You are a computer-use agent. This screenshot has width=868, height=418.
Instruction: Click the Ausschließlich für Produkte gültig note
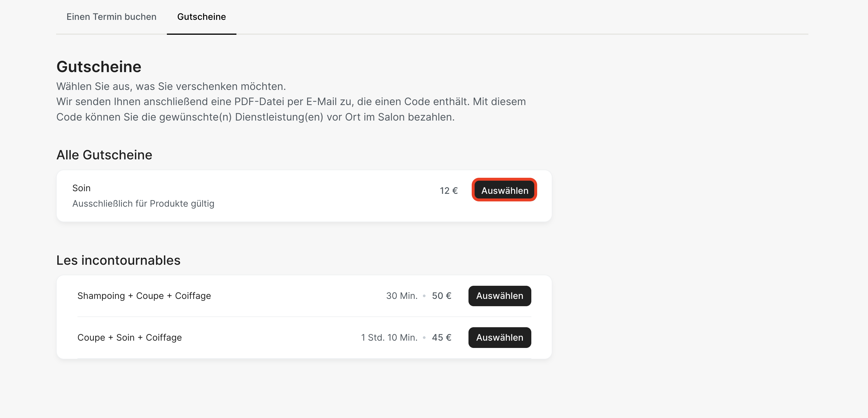143,204
